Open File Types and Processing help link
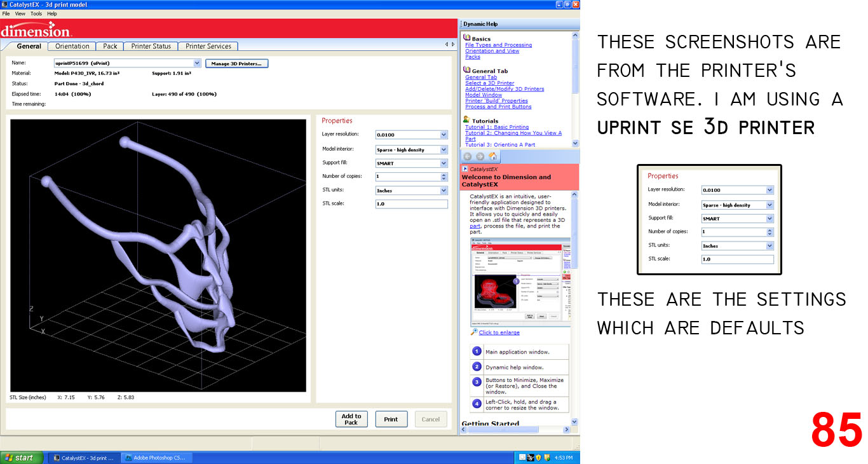Viewport: 868px width, 464px height. pos(498,45)
